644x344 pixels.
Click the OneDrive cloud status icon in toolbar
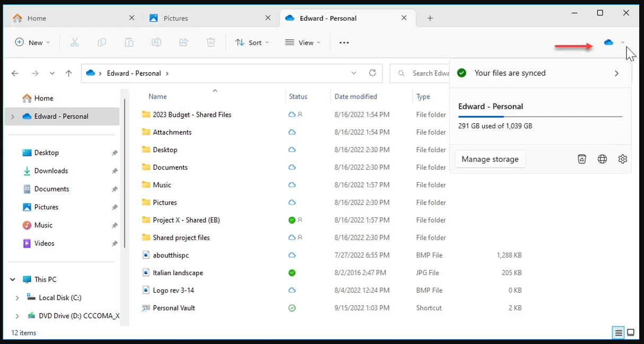point(608,42)
